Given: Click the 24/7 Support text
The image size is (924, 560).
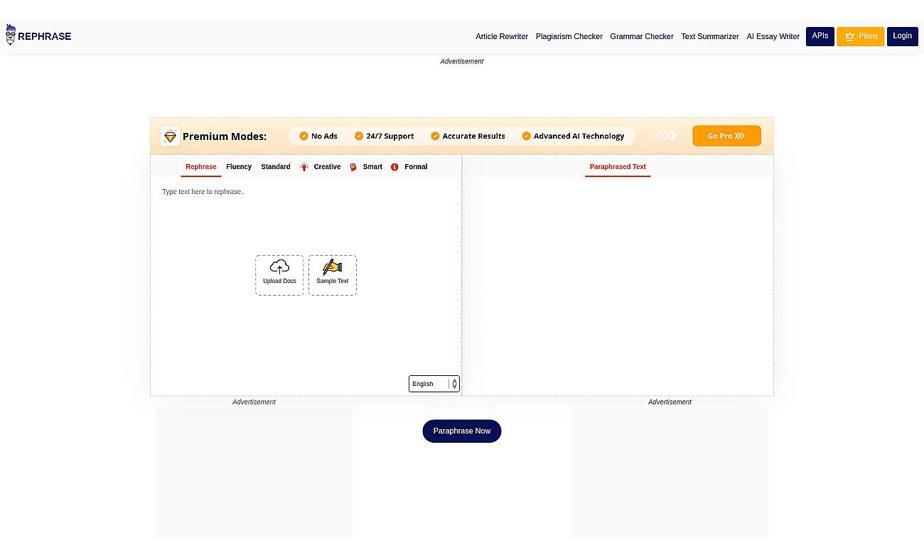Looking at the screenshot, I should click(390, 136).
